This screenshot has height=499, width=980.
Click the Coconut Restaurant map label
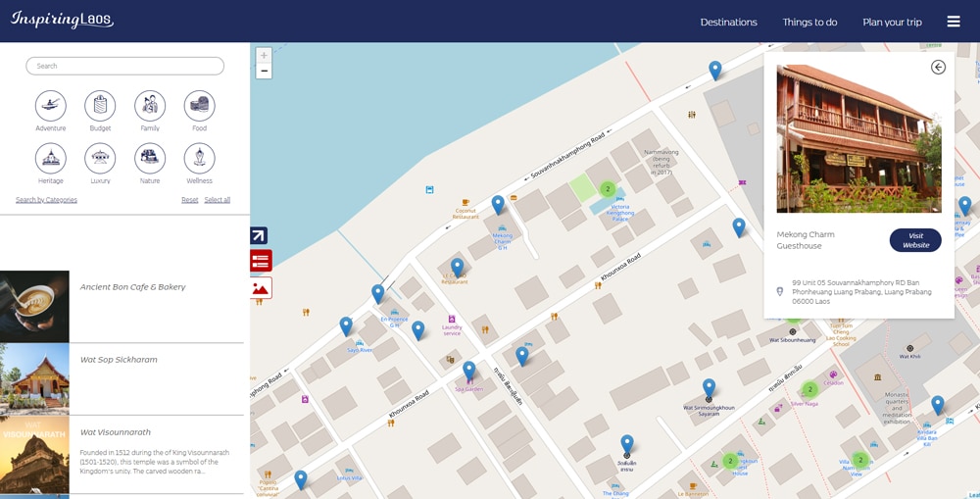(x=465, y=214)
